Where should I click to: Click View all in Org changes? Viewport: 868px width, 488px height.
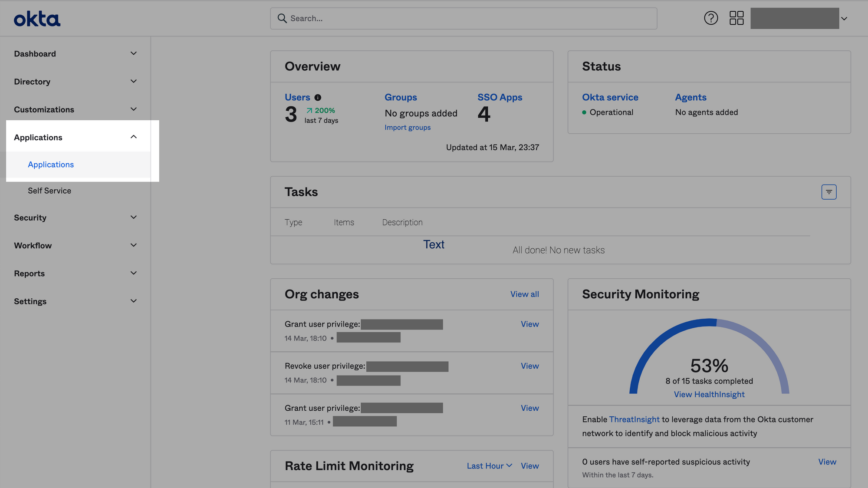click(x=525, y=294)
